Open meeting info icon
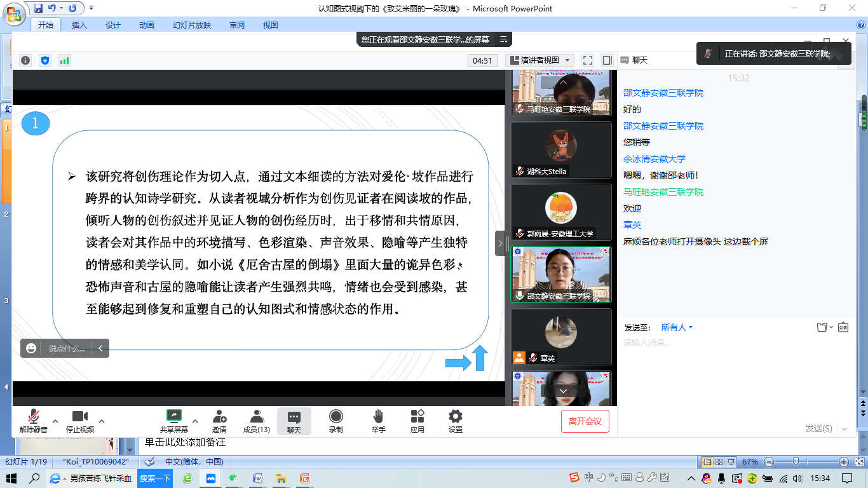 click(x=25, y=60)
